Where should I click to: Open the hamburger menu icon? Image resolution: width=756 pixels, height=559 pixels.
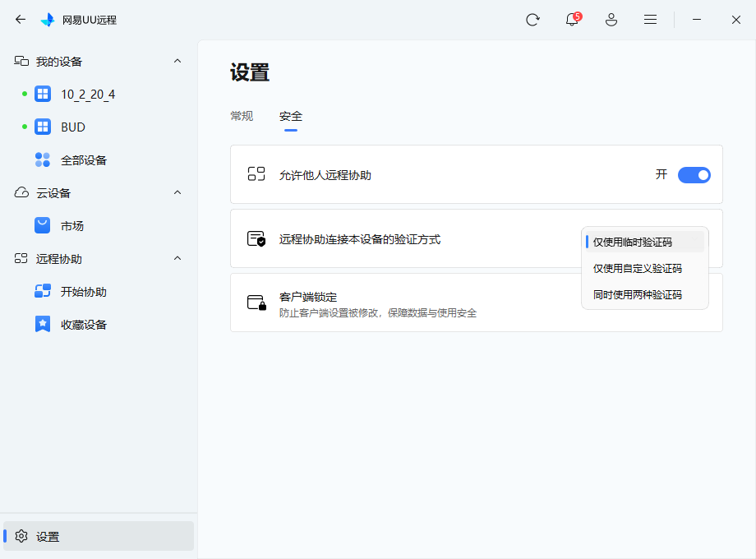coord(650,20)
